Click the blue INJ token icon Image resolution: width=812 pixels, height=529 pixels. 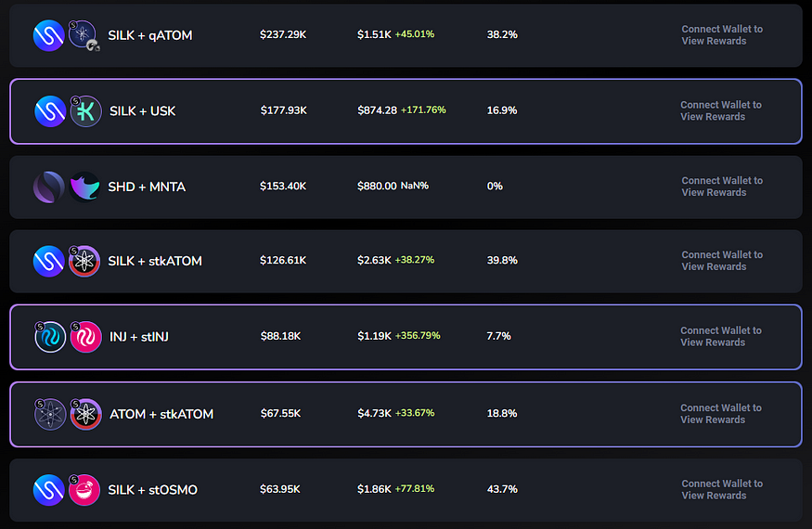point(50,337)
